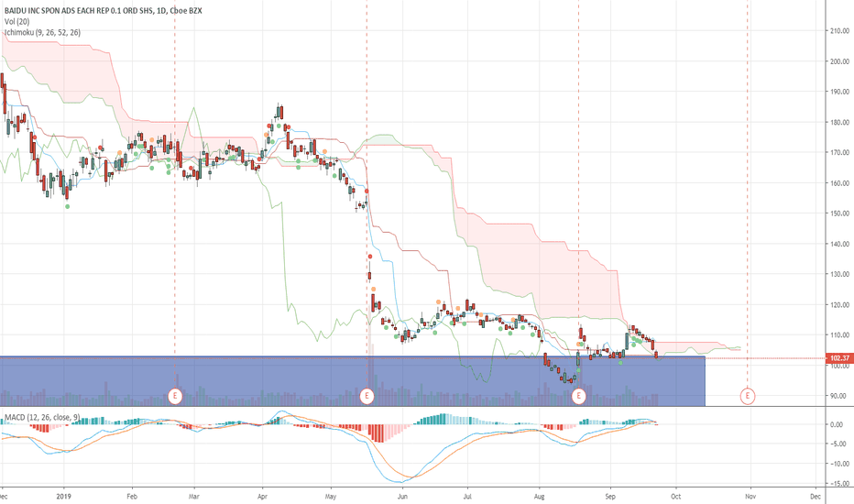Click the earnings marker in mid-August
Image resolution: width=854 pixels, height=504 pixels.
[x=578, y=396]
